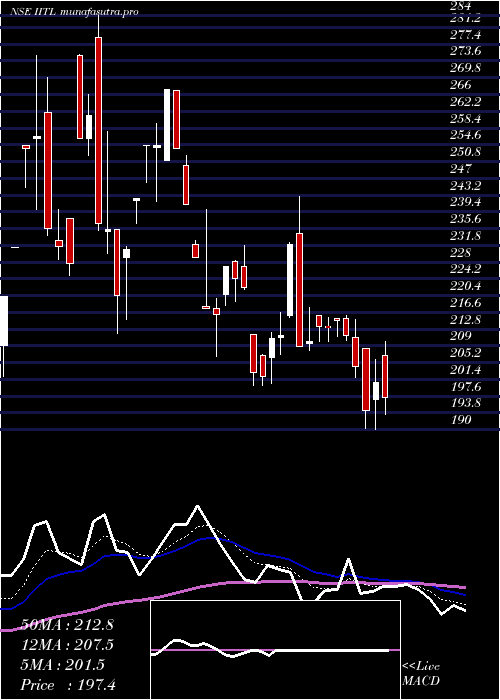Click the 216.6 price axis label
The width and height of the screenshot is (500, 700).
pos(465,303)
